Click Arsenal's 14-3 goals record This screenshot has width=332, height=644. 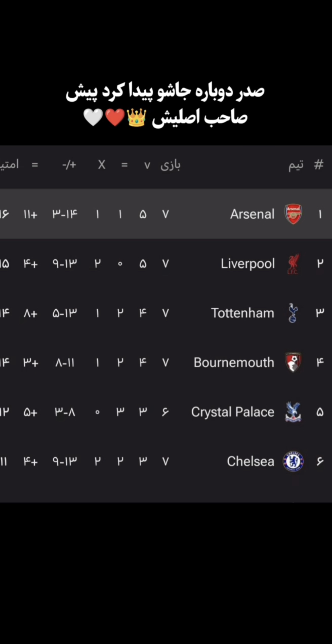pyautogui.click(x=65, y=214)
